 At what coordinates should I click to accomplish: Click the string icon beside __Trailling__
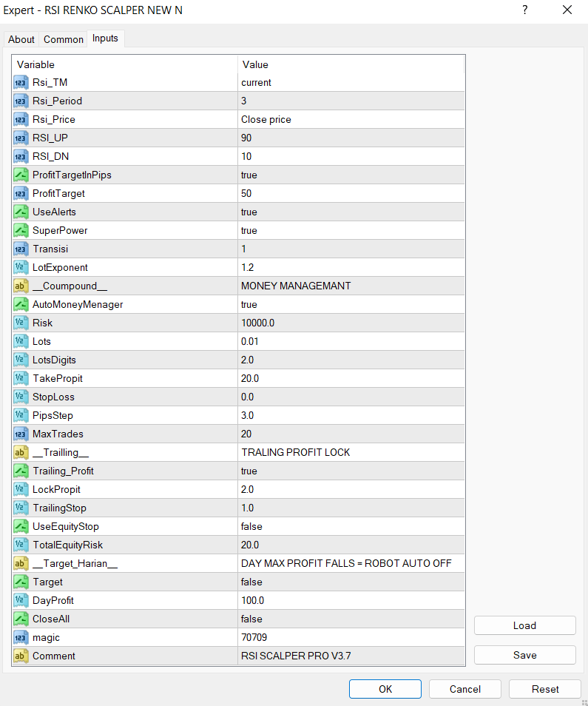tap(21, 452)
